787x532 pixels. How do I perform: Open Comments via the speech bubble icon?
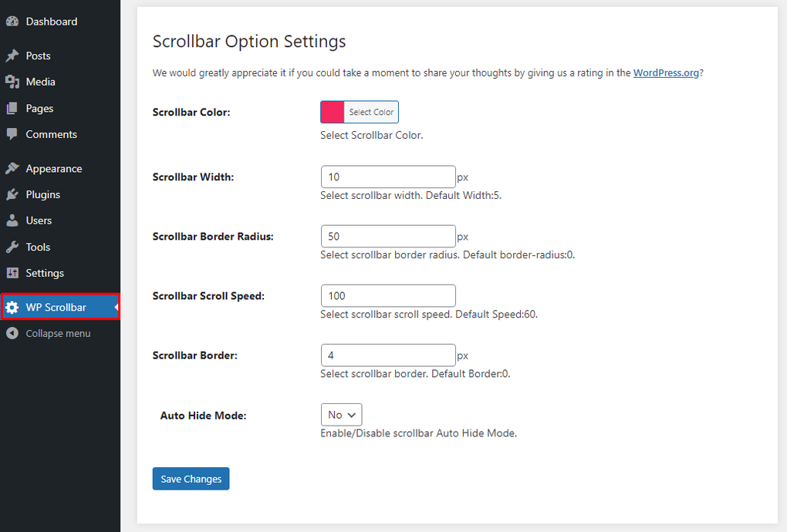coord(13,134)
